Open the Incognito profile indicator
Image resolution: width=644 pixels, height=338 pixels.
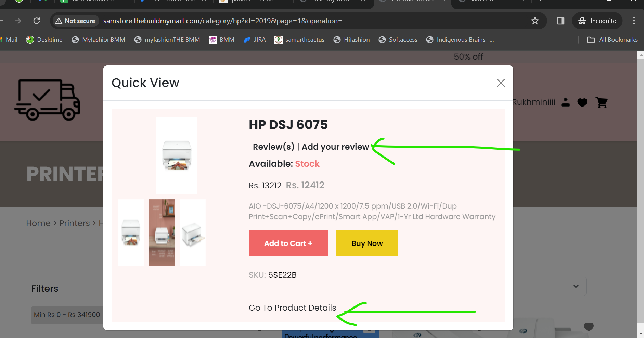597,21
